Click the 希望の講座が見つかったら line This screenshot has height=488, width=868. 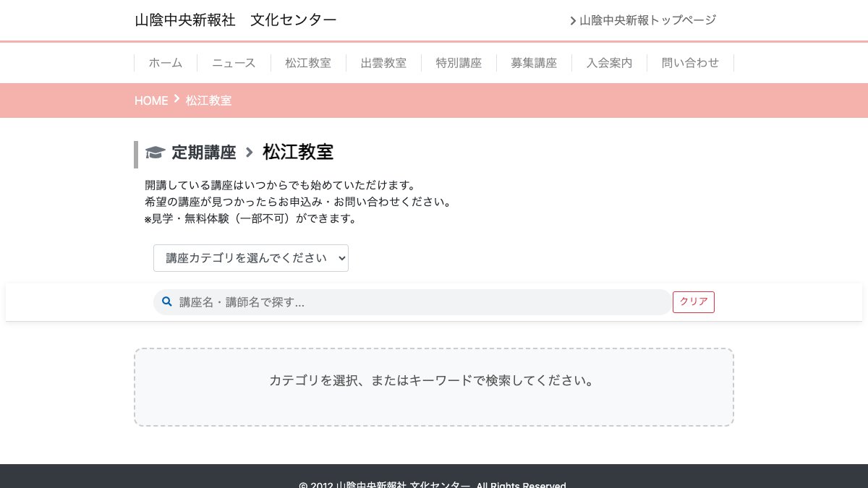tap(299, 202)
